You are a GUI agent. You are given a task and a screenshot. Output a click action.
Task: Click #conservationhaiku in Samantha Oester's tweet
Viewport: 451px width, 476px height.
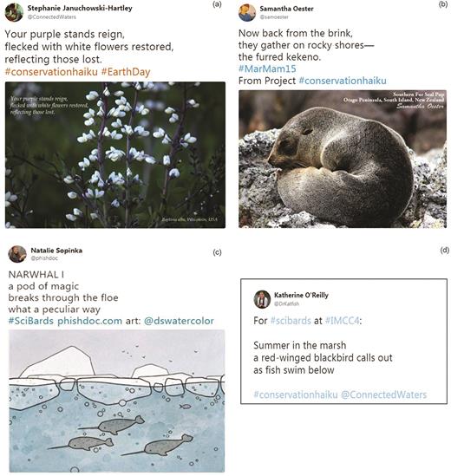click(x=343, y=81)
